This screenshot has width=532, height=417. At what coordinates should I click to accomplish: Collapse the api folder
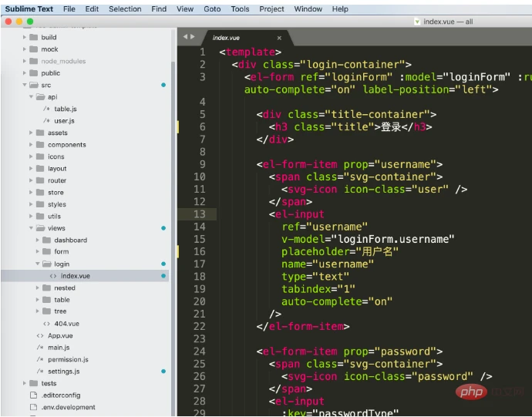(31, 97)
